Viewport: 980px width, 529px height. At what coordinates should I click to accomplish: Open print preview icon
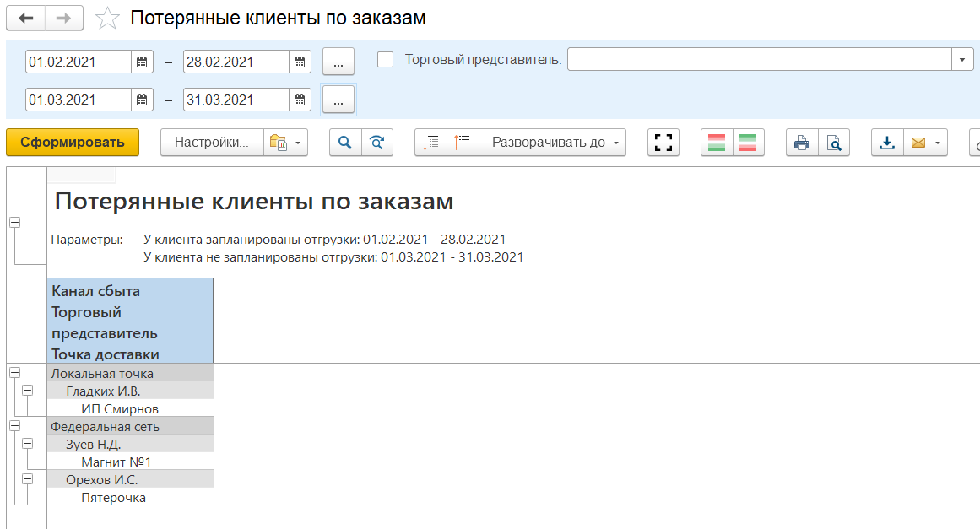click(834, 143)
